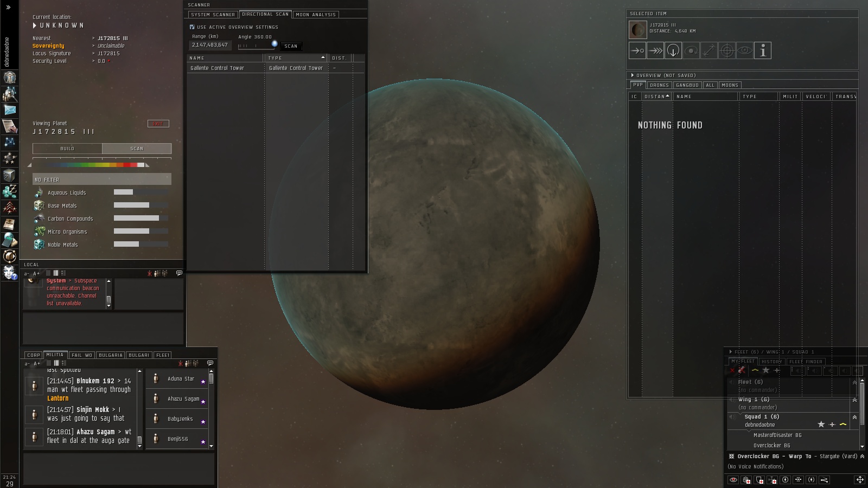This screenshot has width=868, height=488.
Task: Expand the broadcast history chevron
Action: (863, 457)
